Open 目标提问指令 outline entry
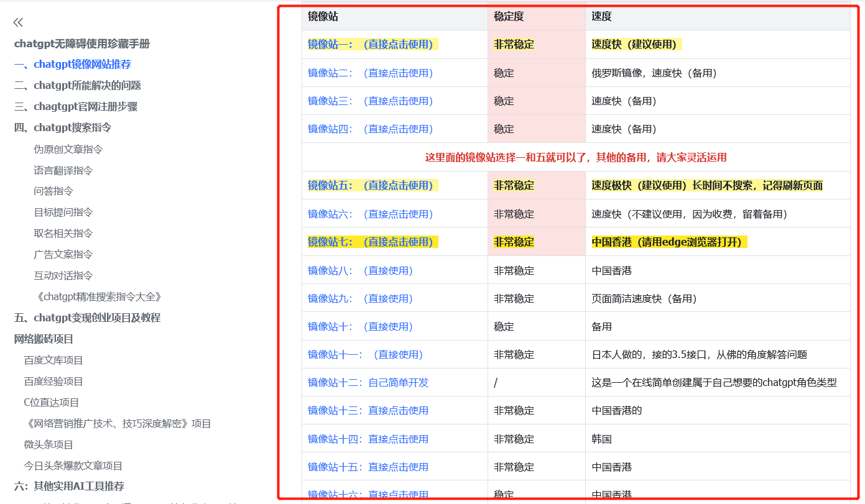 coord(63,212)
